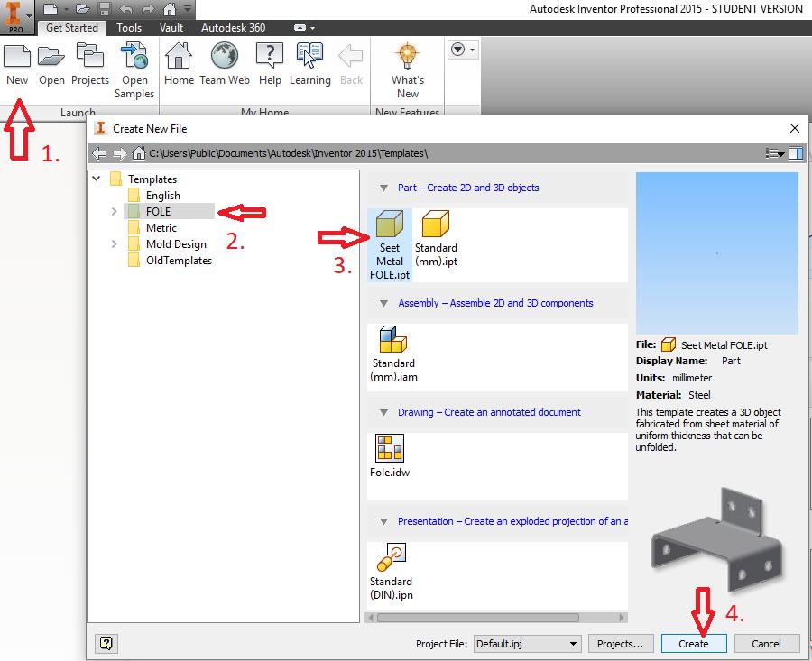Go to templates home folder icon
Viewport: 812px width, 661px height.
tap(138, 153)
